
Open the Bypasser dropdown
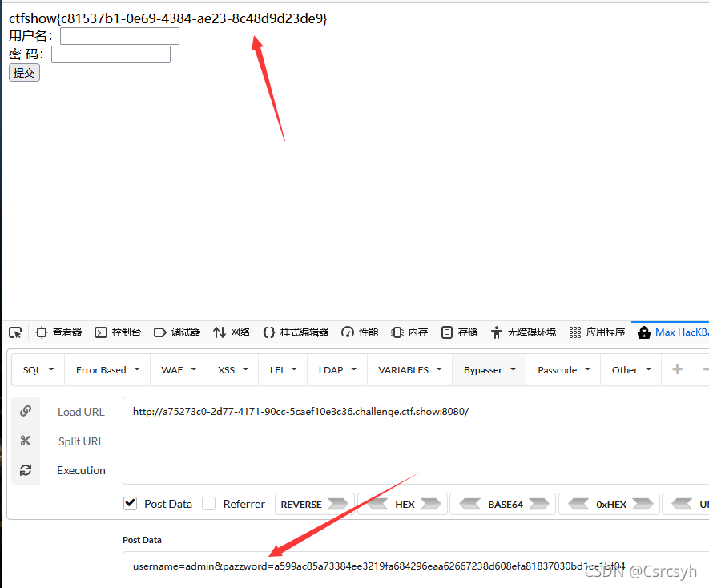pos(489,370)
